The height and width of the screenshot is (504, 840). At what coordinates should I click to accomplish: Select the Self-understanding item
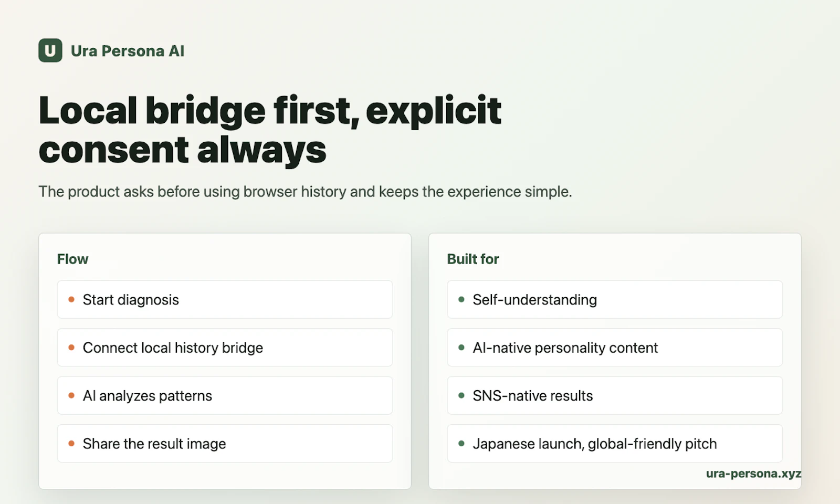615,299
